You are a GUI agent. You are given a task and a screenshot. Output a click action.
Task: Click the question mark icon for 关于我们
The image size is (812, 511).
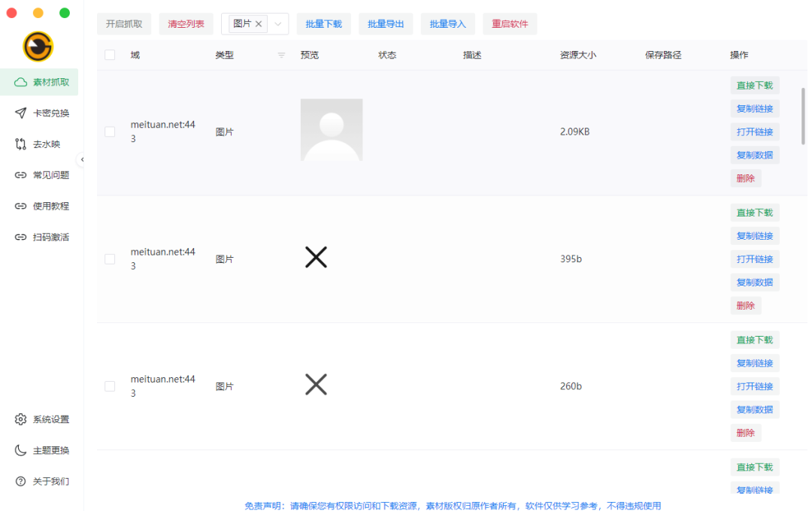click(x=20, y=481)
